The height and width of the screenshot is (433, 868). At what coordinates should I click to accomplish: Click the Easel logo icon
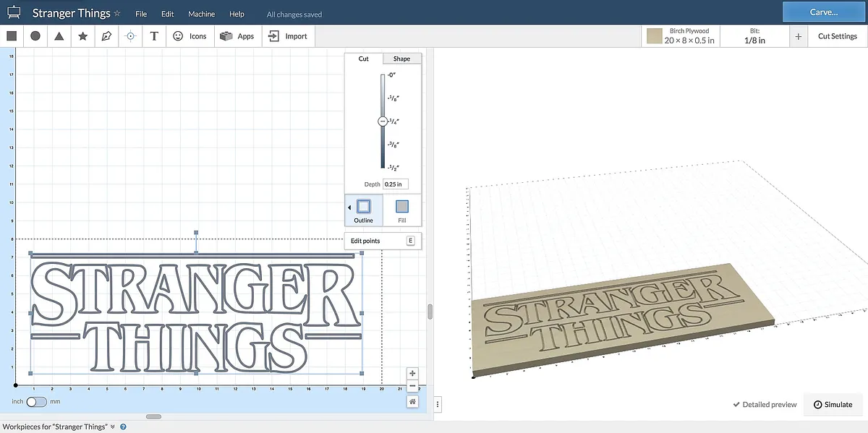14,14
